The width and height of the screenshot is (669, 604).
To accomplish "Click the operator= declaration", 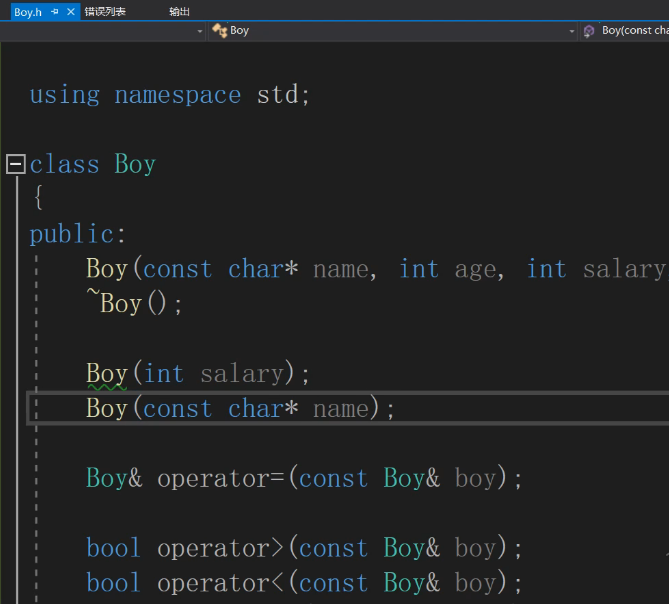I will coord(220,479).
